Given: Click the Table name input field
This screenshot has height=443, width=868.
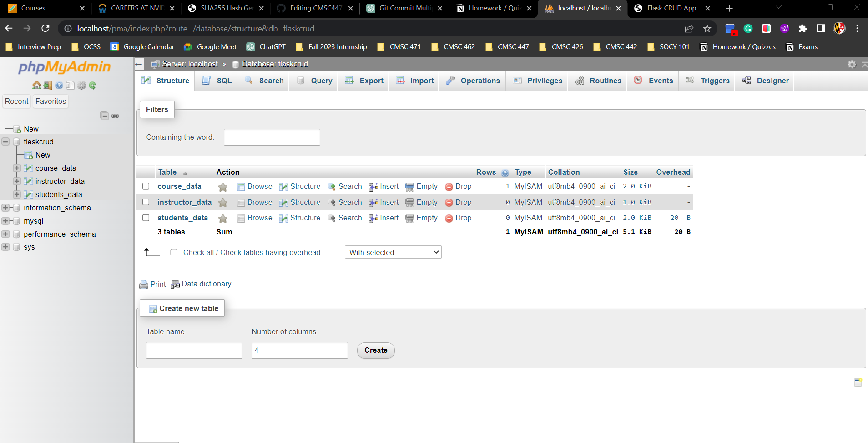Looking at the screenshot, I should [194, 350].
